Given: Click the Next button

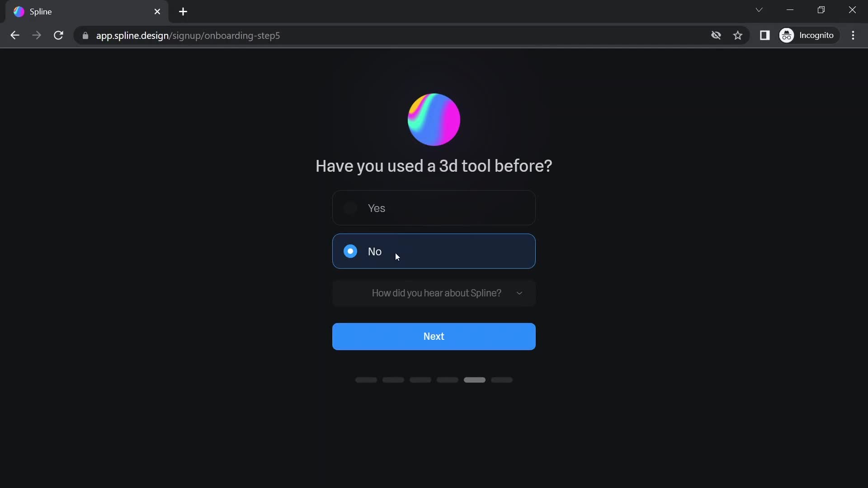Looking at the screenshot, I should (434, 336).
